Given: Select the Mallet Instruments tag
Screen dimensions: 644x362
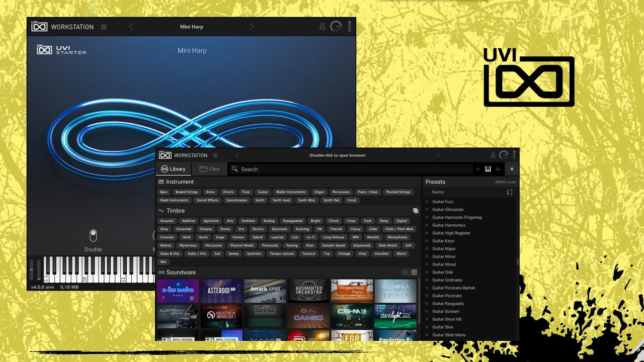Looking at the screenshot, I should click(290, 192).
